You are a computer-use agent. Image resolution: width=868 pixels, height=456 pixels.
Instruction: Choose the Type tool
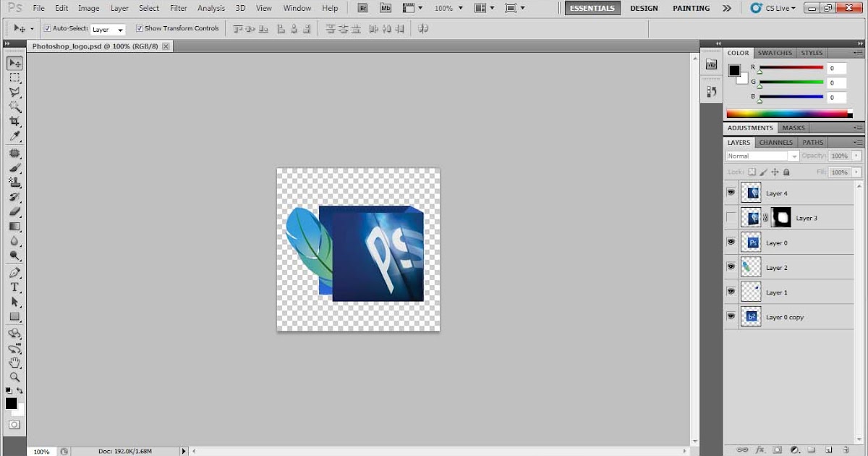pyautogui.click(x=14, y=287)
